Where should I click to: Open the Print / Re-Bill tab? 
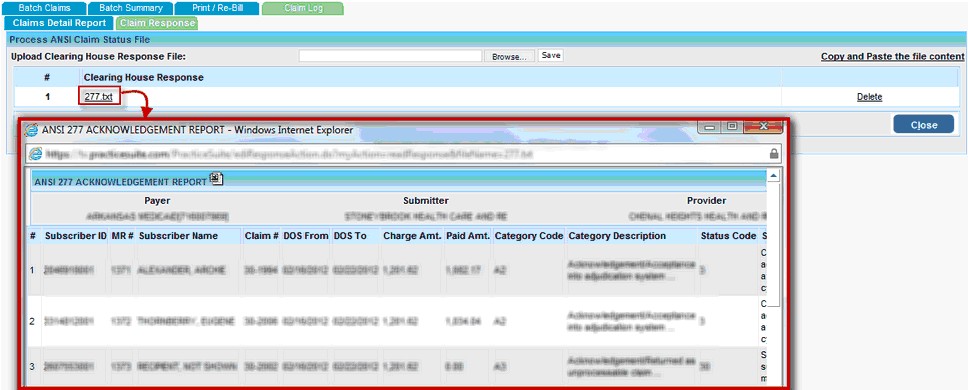(217, 9)
